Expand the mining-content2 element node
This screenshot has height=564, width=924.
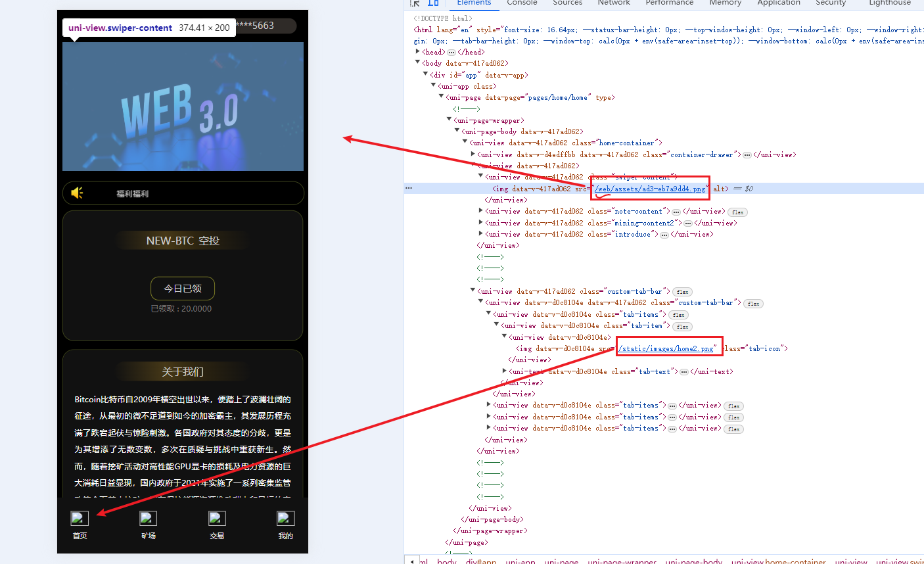[481, 223]
